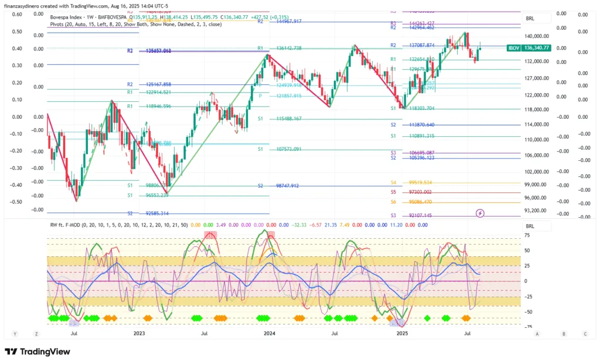Click the R1 132654.810 pivot level
This screenshot has height=364, width=600.
[412, 59]
